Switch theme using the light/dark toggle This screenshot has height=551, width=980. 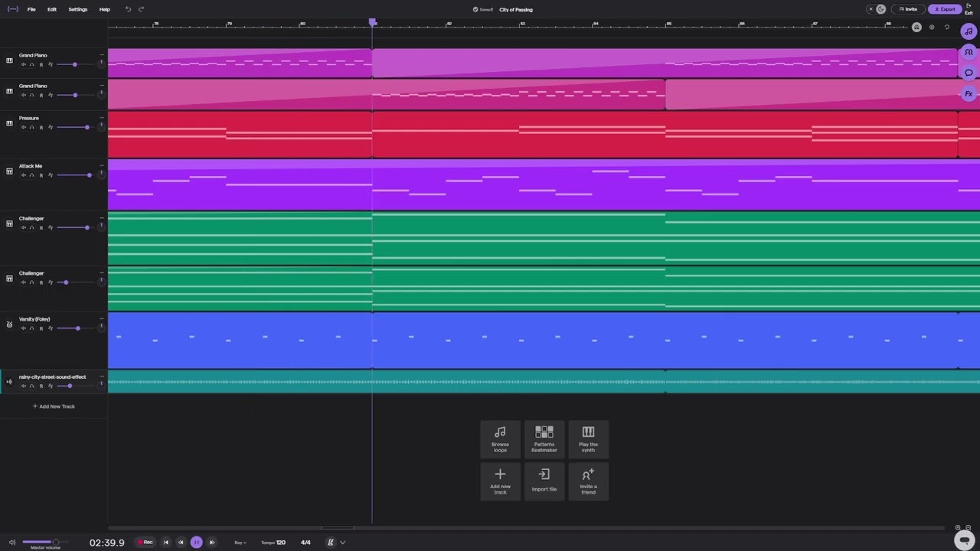point(876,9)
